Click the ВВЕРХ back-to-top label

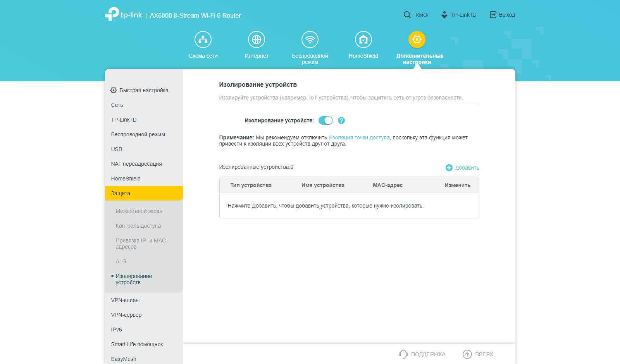coord(484,354)
